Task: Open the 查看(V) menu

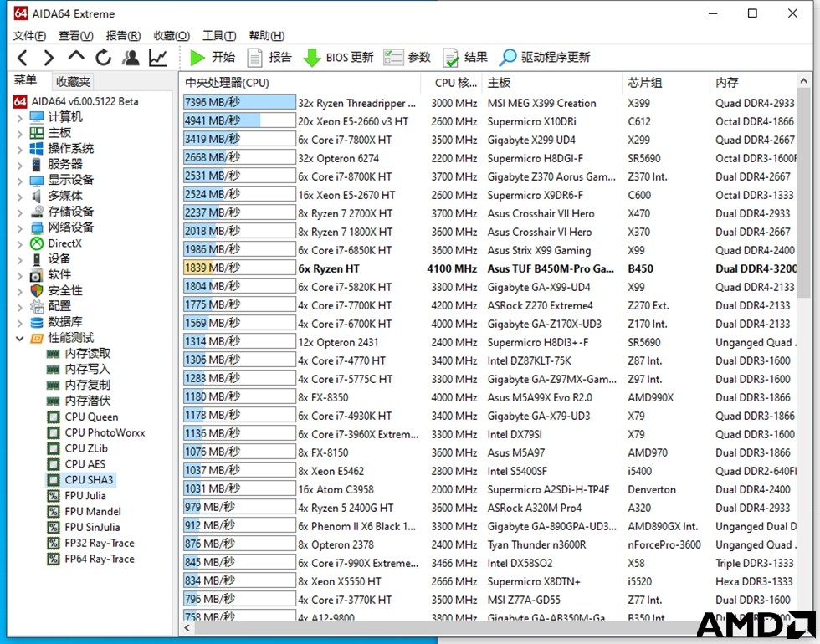Action: point(76,35)
